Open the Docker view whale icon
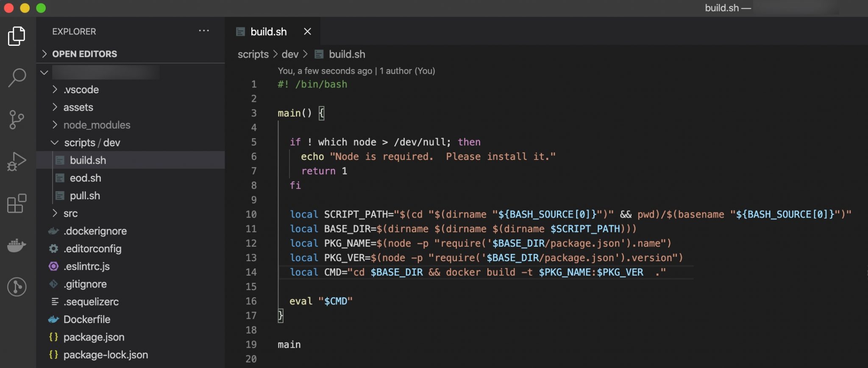The image size is (868, 368). 17,245
